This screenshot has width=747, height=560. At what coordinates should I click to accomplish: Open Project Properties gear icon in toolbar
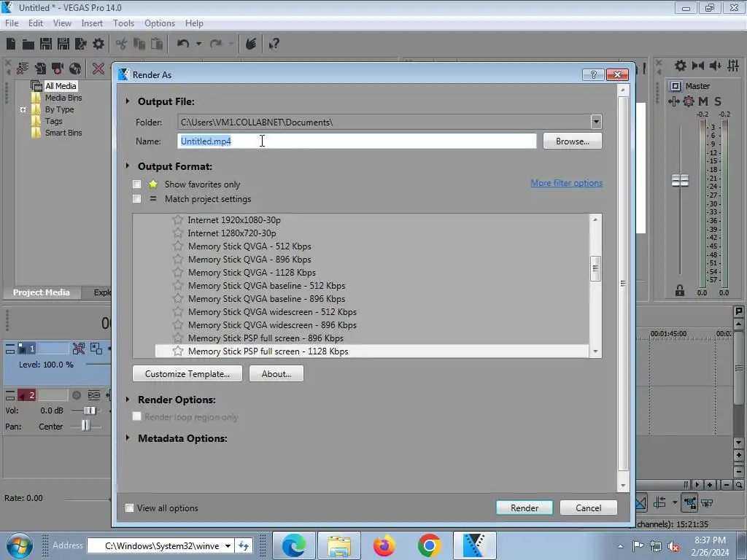point(98,44)
